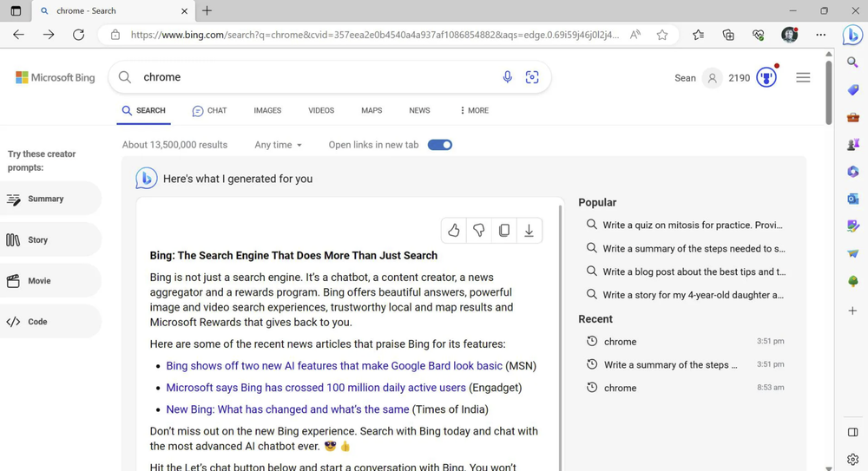Open the Bing Copilot sidebar button
The height and width of the screenshot is (471, 868).
point(852,35)
